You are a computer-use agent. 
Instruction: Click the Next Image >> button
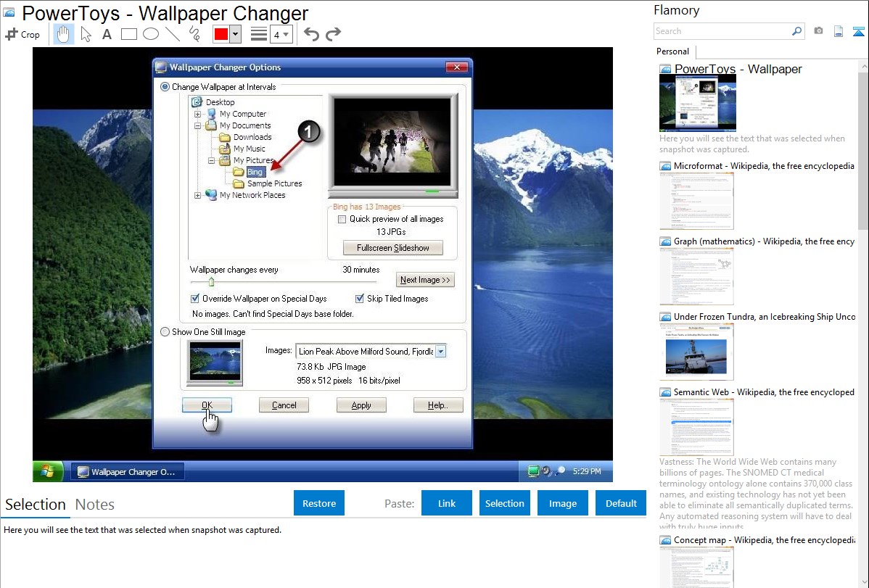tap(425, 280)
